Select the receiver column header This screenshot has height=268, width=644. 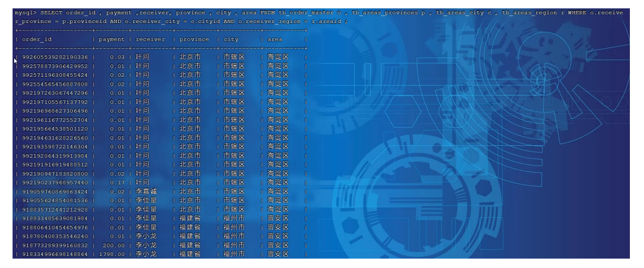point(151,40)
